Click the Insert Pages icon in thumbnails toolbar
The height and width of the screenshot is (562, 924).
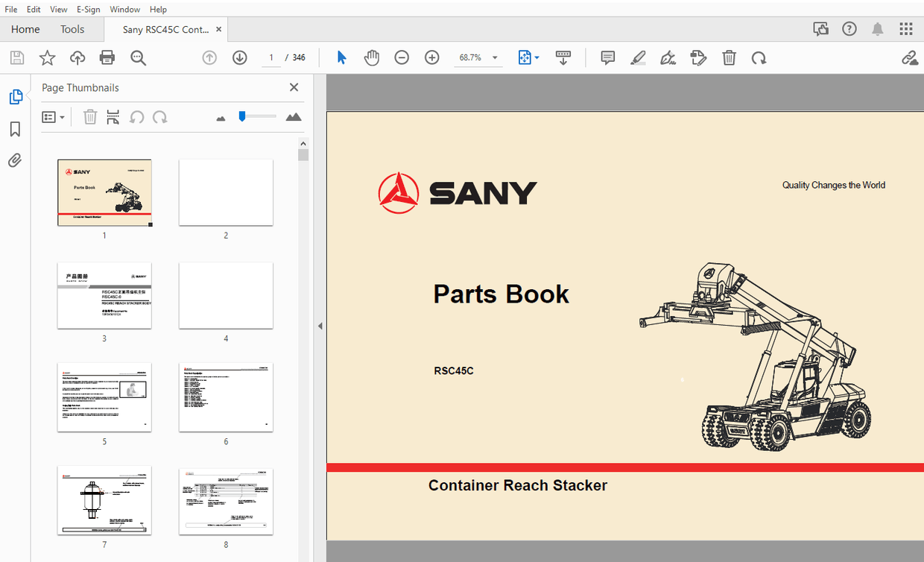coord(113,117)
